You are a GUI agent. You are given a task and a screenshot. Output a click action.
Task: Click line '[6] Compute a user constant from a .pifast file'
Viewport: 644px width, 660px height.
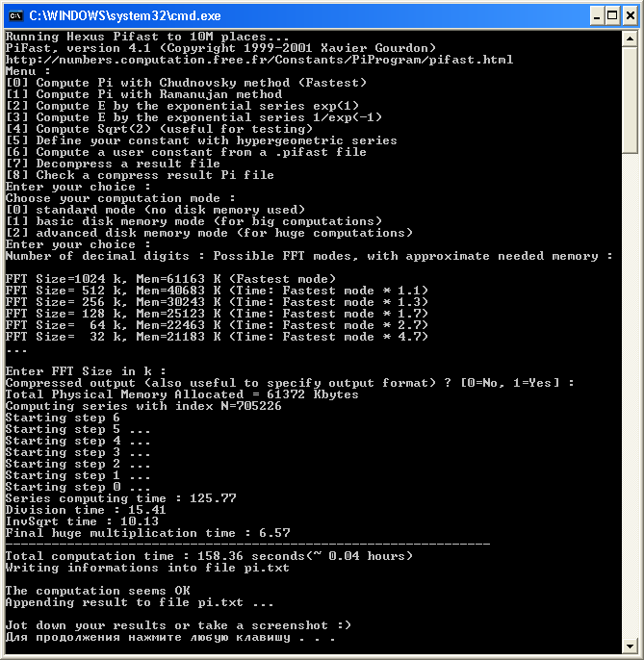coord(186,152)
